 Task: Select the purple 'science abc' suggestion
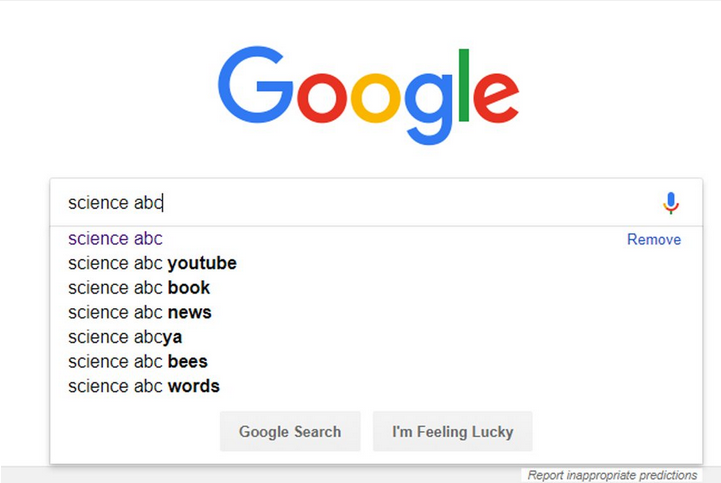click(115, 239)
